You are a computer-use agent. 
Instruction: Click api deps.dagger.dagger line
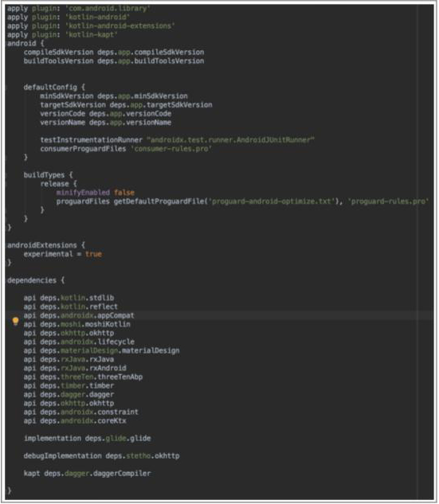69,394
